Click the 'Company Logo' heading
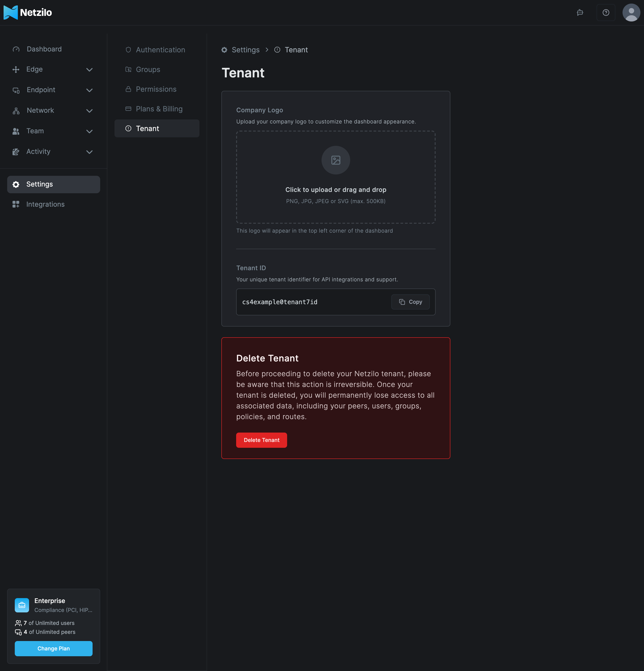 pos(259,110)
